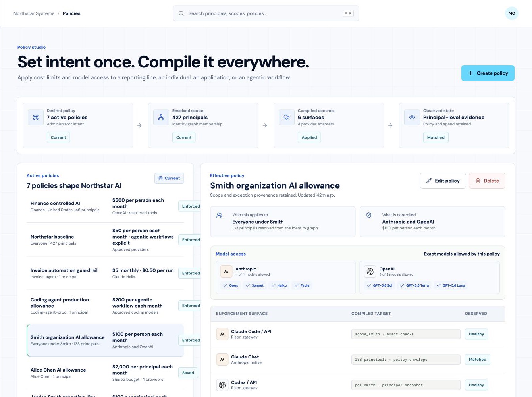
Task: Select the Northstar baseline policy
Action: (x=105, y=240)
